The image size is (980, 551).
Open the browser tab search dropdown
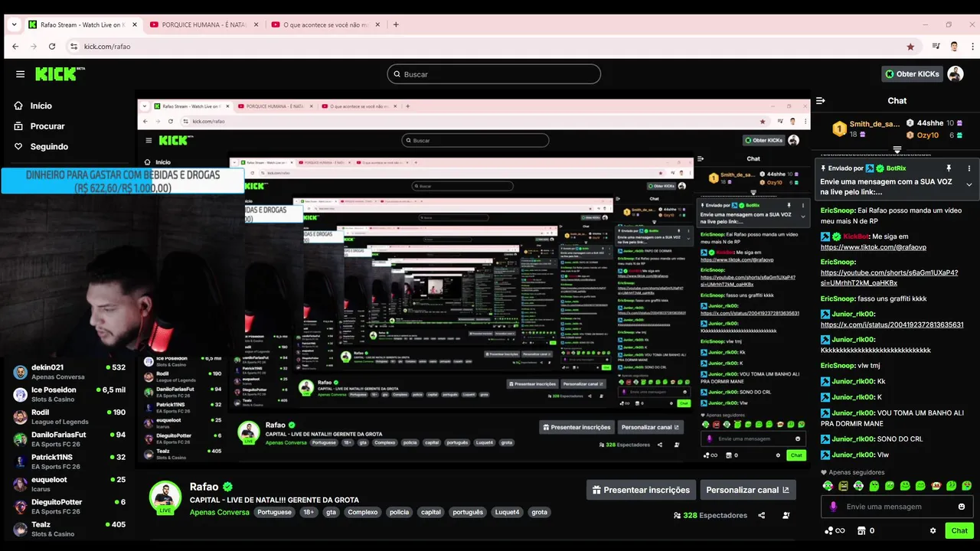click(x=14, y=24)
